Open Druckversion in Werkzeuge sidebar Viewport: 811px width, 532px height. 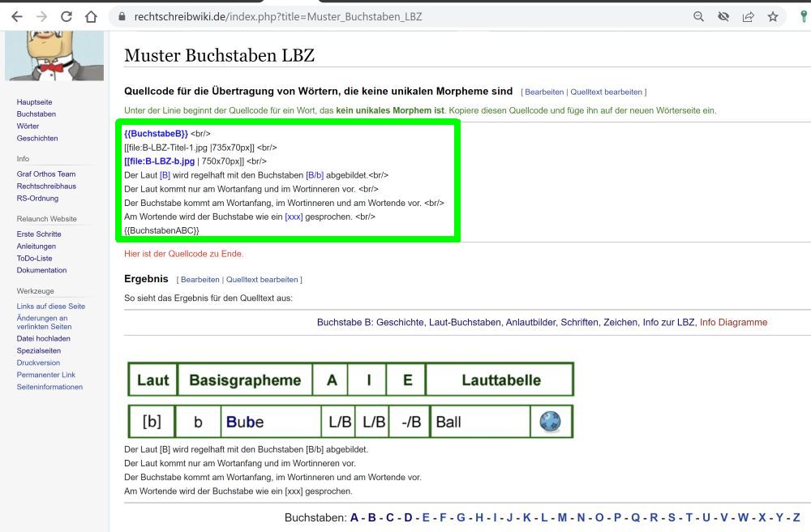coord(38,363)
